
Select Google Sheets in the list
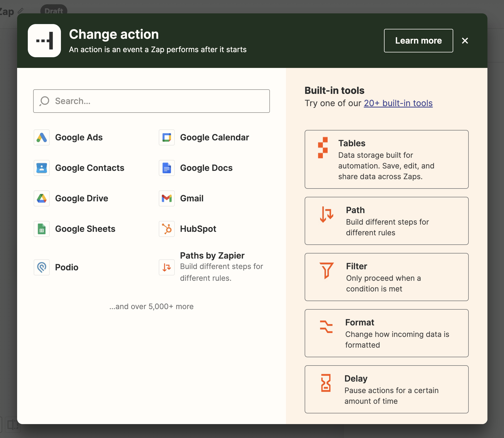tap(85, 229)
